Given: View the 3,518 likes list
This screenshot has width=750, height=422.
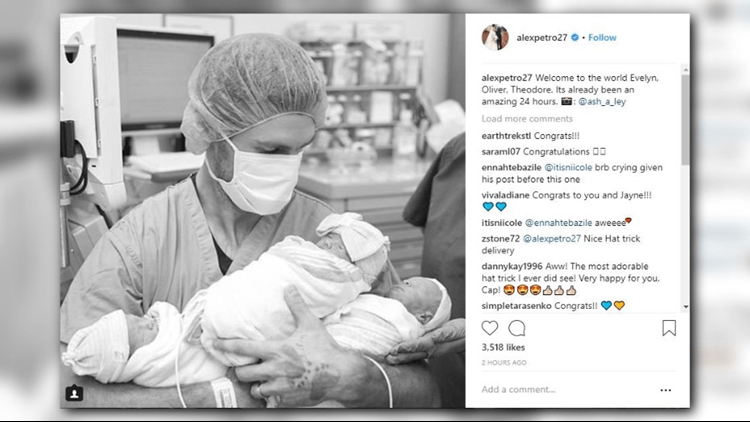Looking at the screenshot, I should 503,347.
